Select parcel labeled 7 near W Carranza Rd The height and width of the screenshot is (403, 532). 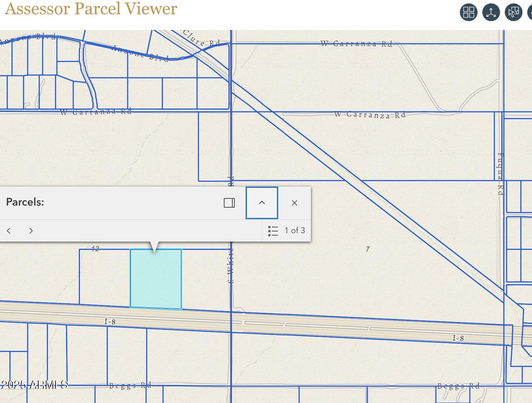368,249
